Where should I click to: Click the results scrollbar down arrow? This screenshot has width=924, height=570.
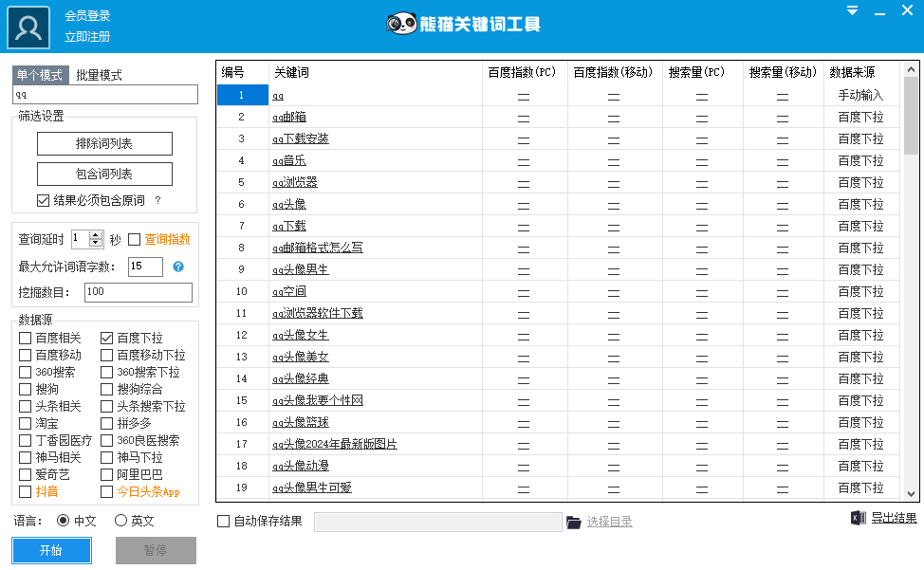[911, 494]
